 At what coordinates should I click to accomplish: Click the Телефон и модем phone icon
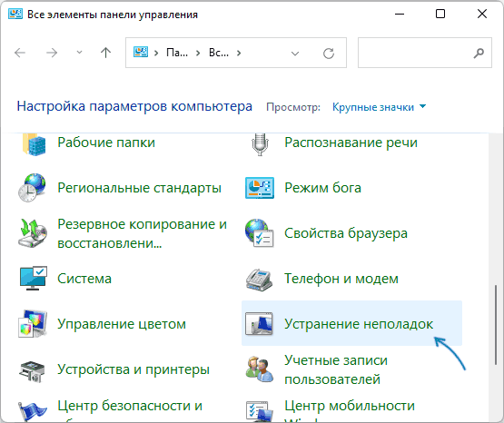(x=260, y=280)
